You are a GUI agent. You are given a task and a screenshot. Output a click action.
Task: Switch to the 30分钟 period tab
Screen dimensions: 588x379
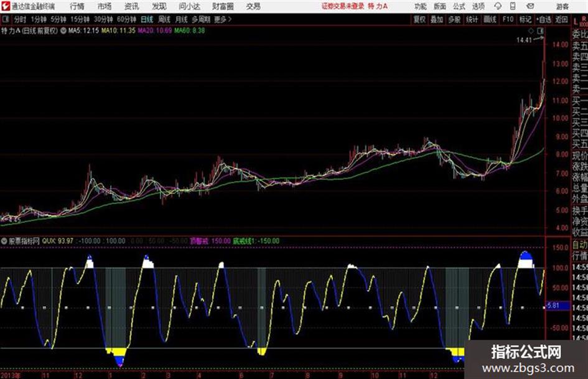103,19
